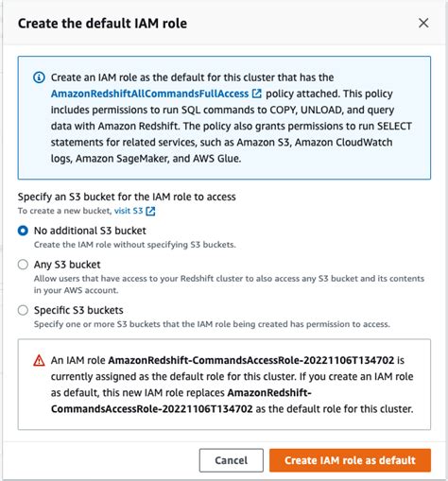Click Create IAM role as default button
Image resolution: width=448 pixels, height=481 pixels.
tap(350, 460)
